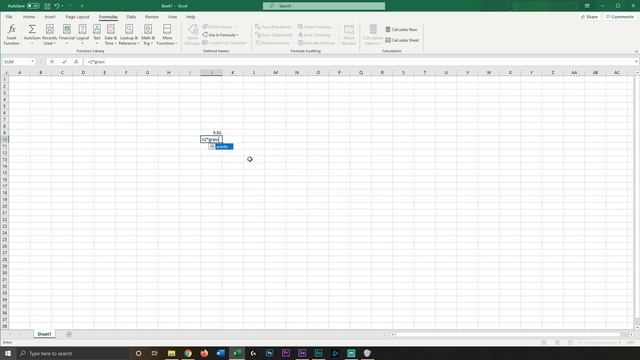640x360 pixels.
Task: Open the File tab
Action: [x=9, y=17]
